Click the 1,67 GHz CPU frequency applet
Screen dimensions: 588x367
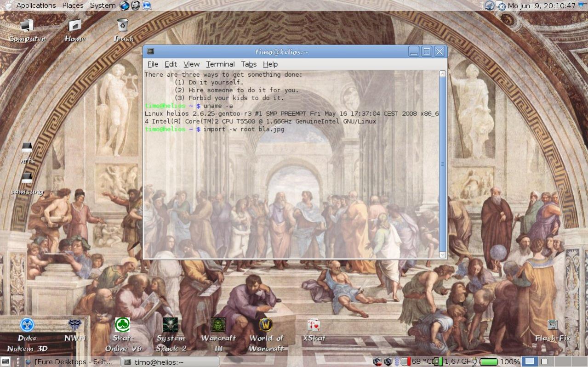pyautogui.click(x=451, y=361)
